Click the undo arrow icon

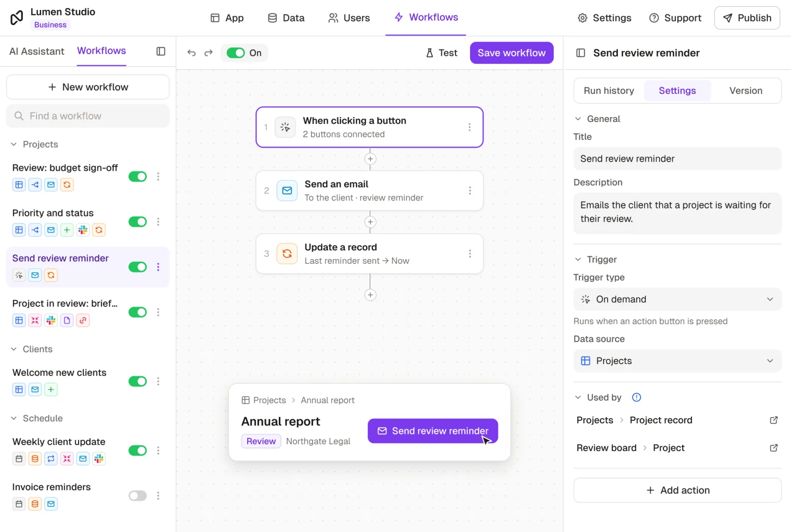191,53
